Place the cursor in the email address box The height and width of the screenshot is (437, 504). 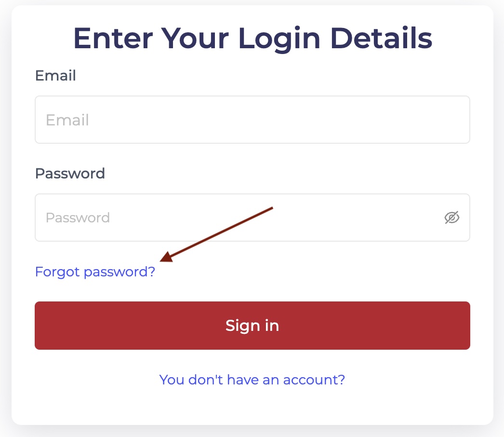[x=252, y=120]
